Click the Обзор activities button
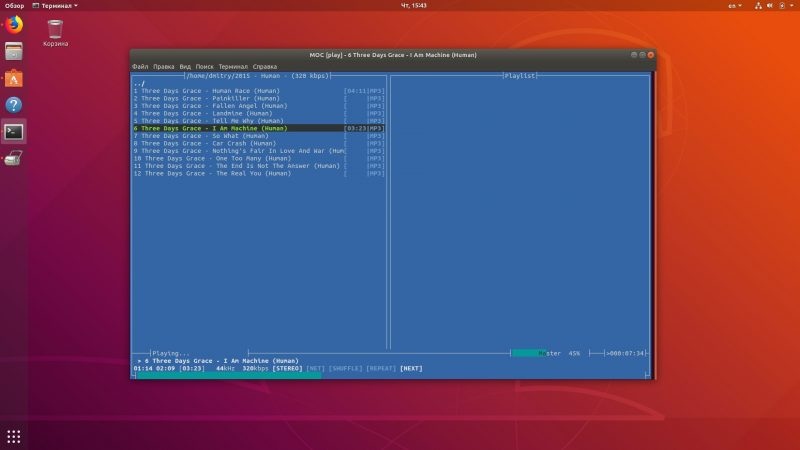This screenshot has width=800, height=450. point(14,6)
